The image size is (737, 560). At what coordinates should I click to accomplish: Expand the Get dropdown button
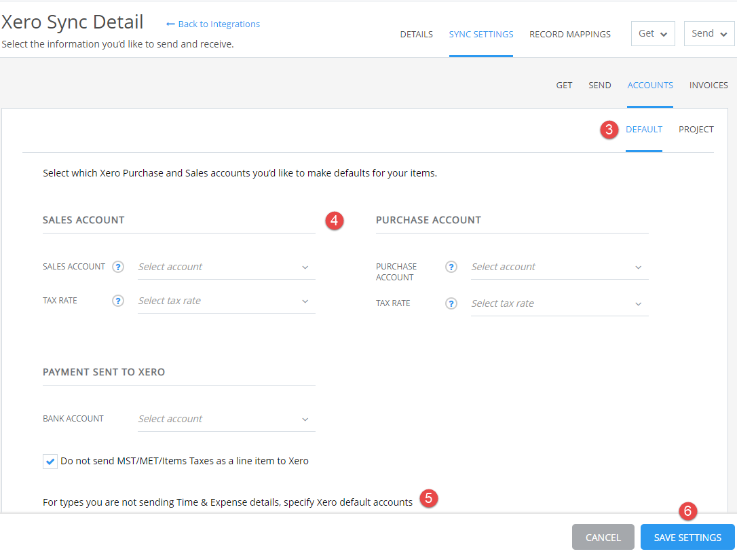click(x=653, y=33)
